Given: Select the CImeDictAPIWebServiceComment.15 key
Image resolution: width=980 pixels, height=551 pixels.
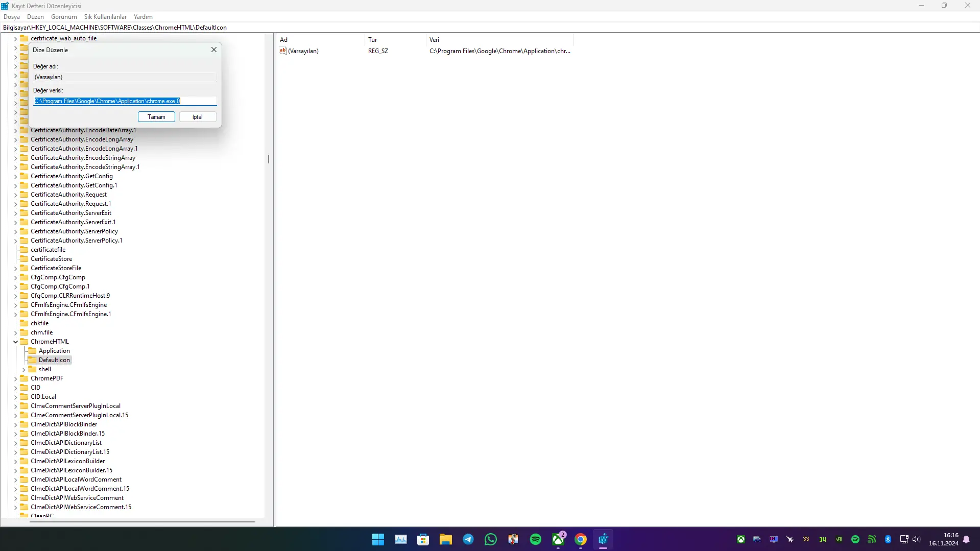Looking at the screenshot, I should (x=81, y=507).
